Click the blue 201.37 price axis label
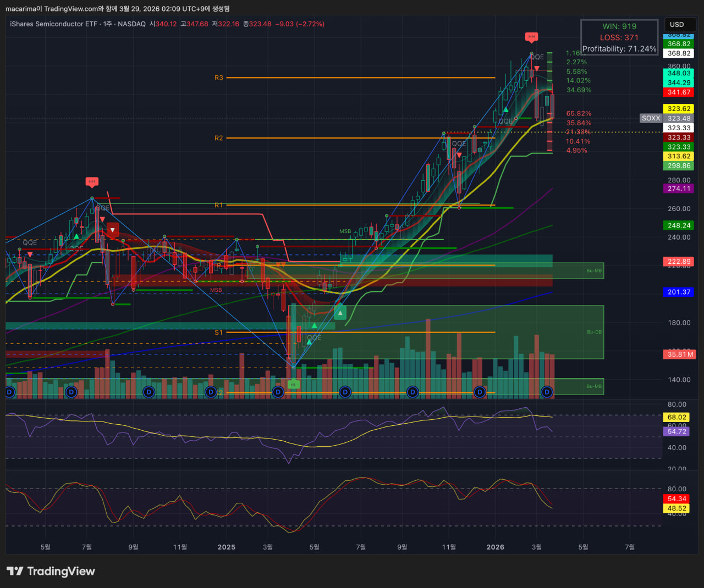704x588 pixels. (679, 292)
